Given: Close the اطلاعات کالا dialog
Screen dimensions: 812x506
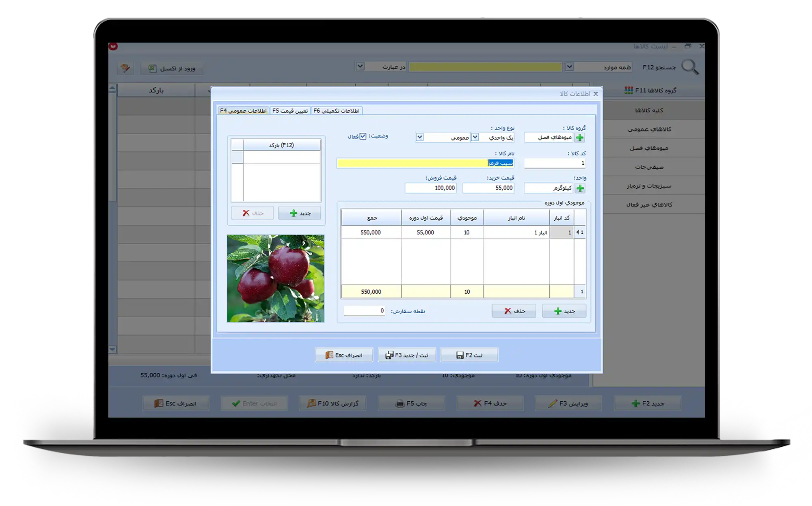Looking at the screenshot, I should [x=596, y=94].
